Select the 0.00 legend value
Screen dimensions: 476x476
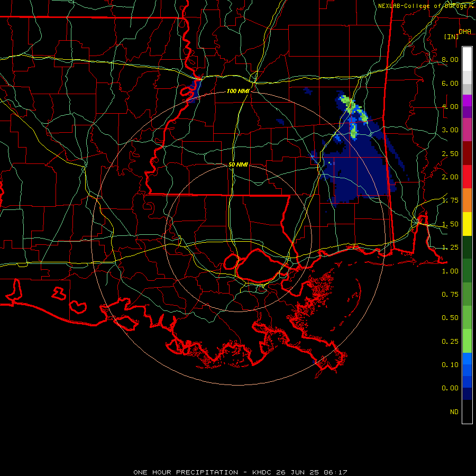[450, 388]
